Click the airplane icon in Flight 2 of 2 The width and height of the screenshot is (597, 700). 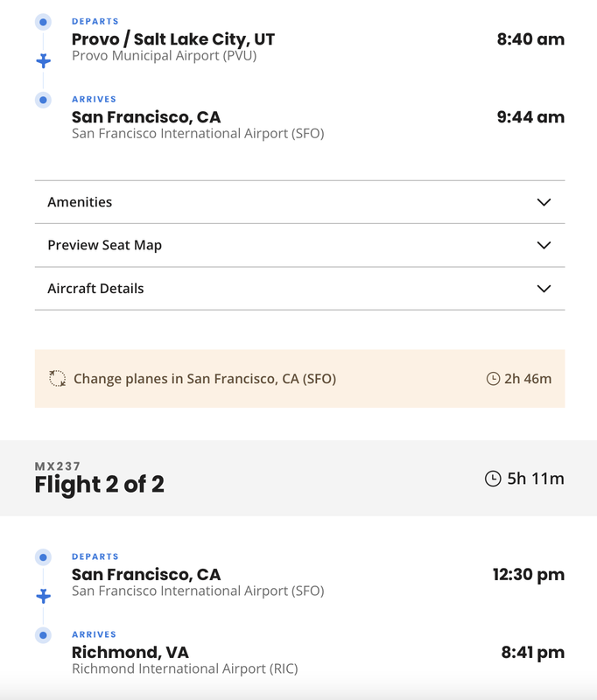43,596
